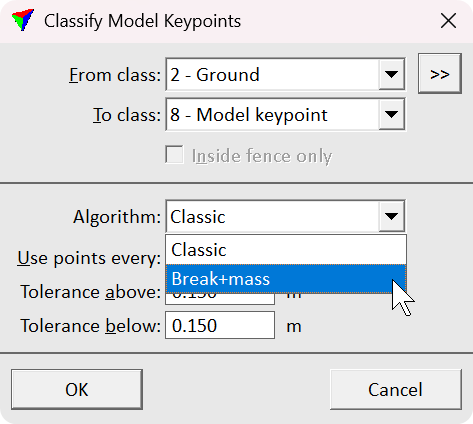
Task: Click the From class label
Action: pos(115,75)
